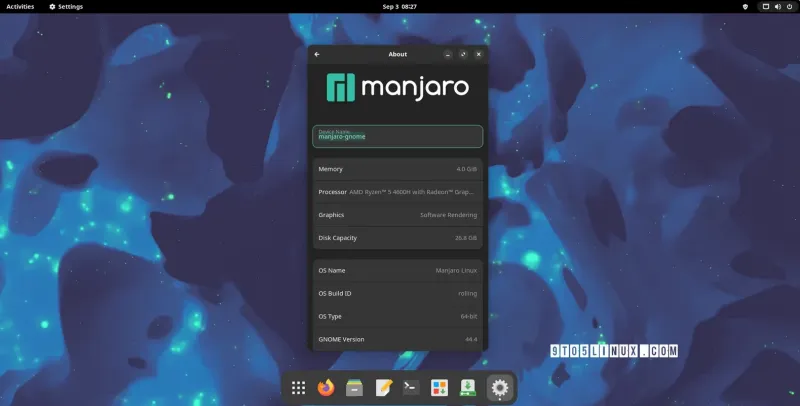Open the Activities overview
Viewport: 800px width, 406px height.
coord(20,7)
